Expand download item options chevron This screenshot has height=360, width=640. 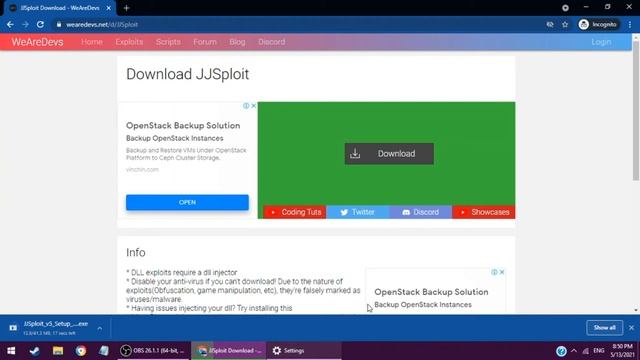coord(100,328)
